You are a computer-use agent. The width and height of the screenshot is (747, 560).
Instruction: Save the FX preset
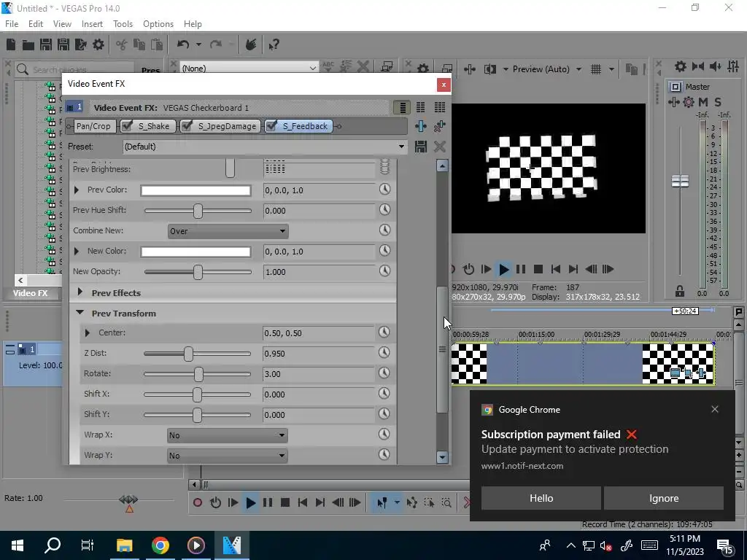pyautogui.click(x=421, y=147)
